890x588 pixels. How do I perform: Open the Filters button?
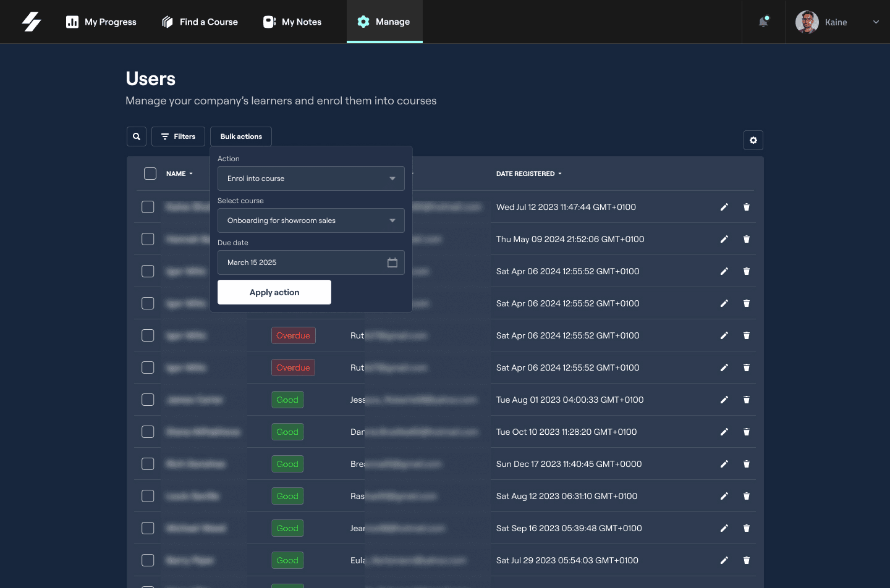click(178, 136)
